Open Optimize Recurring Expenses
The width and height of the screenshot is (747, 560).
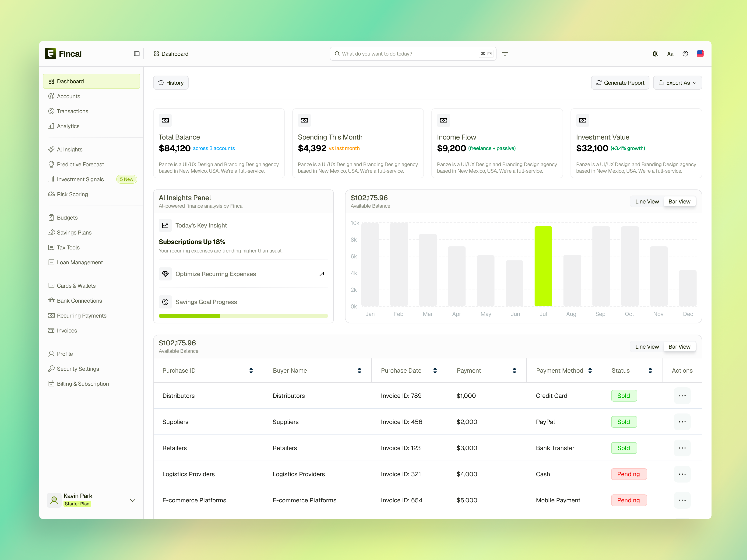(x=216, y=274)
